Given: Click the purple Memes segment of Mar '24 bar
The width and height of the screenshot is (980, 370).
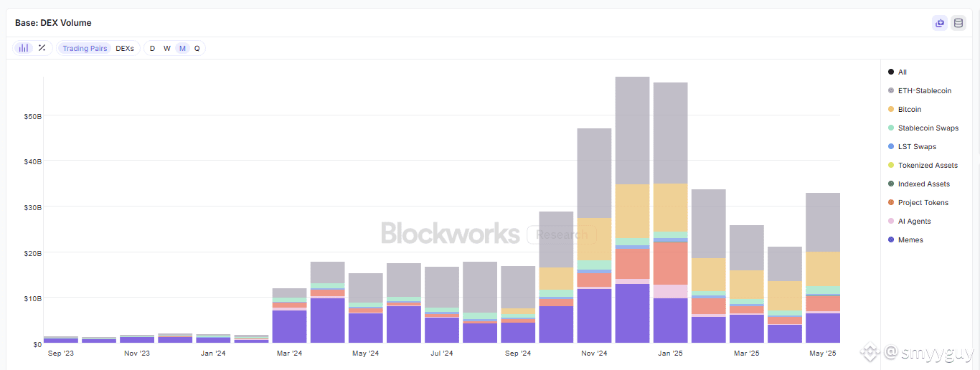Looking at the screenshot, I should pos(289,326).
